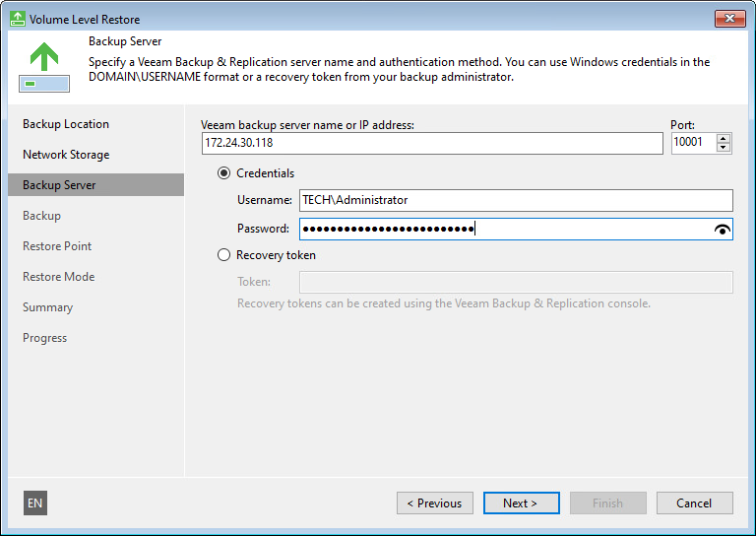Show password with the eye icon
Viewport: 756px width, 536px height.
point(722,230)
